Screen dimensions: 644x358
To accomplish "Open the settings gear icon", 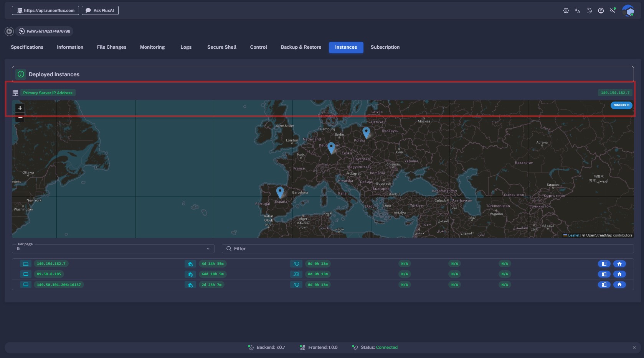I will click(566, 11).
